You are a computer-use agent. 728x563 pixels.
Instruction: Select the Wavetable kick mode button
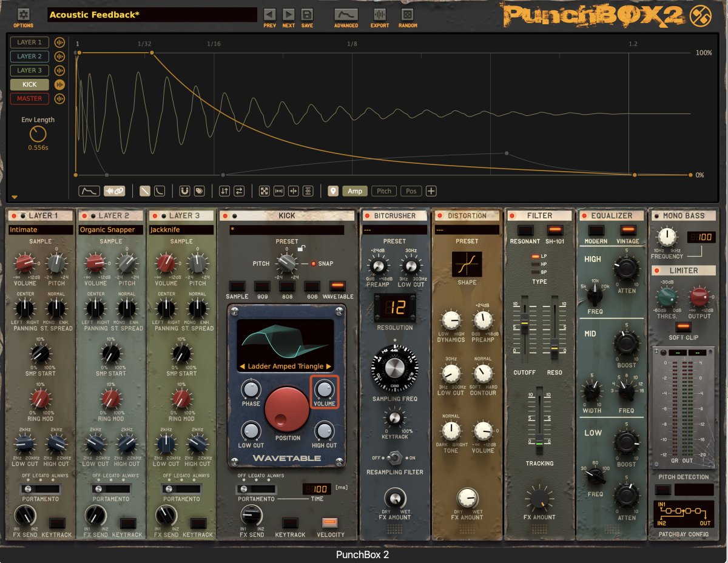[x=338, y=286]
